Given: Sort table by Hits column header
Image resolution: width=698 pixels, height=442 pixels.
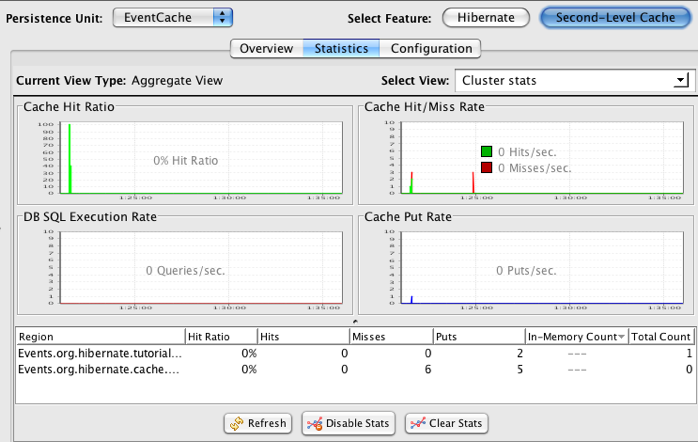Looking at the screenshot, I should click(x=304, y=337).
